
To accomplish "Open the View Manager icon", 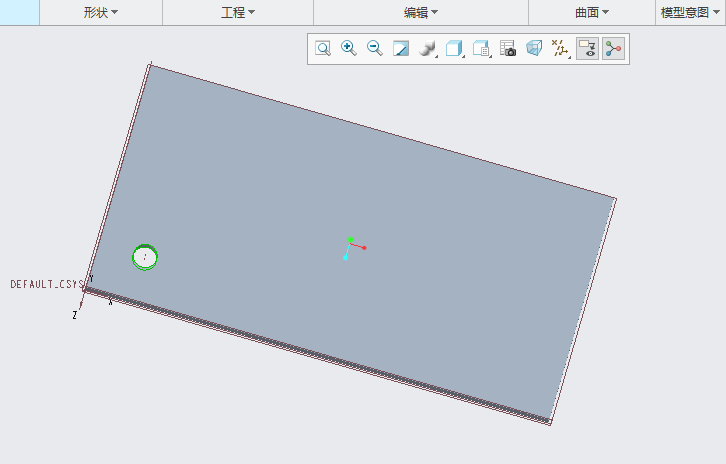I will coord(481,48).
